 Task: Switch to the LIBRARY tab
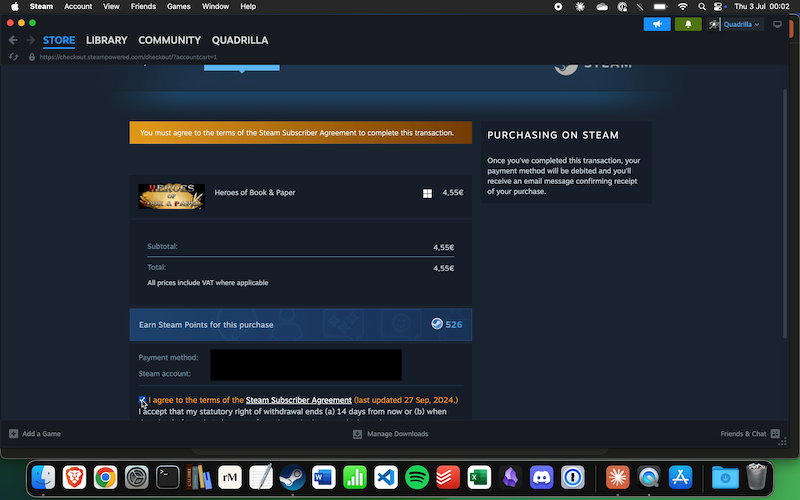tap(107, 40)
